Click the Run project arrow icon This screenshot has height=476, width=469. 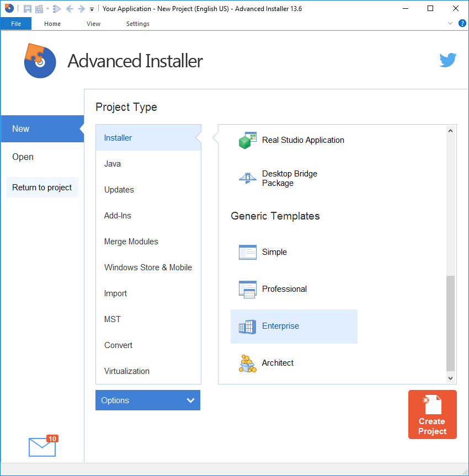click(x=57, y=8)
